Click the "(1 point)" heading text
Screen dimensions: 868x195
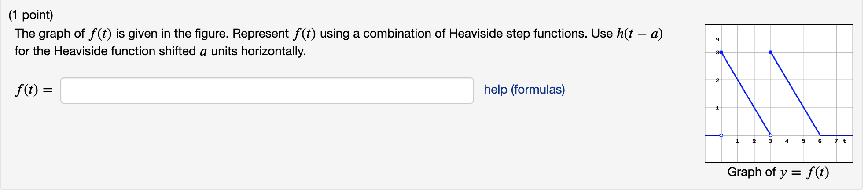pos(31,15)
